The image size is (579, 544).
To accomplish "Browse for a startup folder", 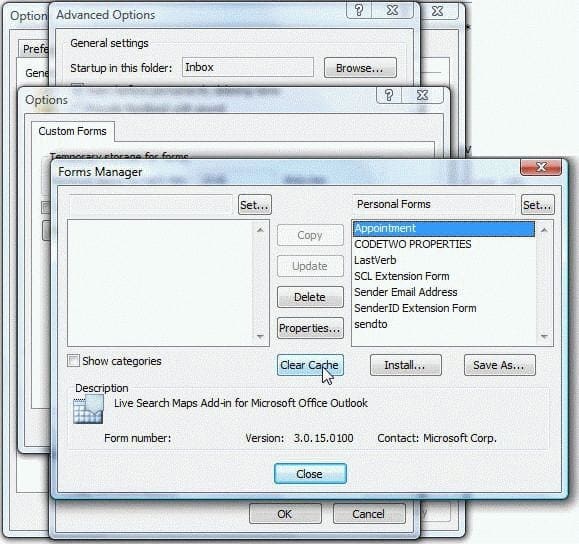I will (360, 68).
